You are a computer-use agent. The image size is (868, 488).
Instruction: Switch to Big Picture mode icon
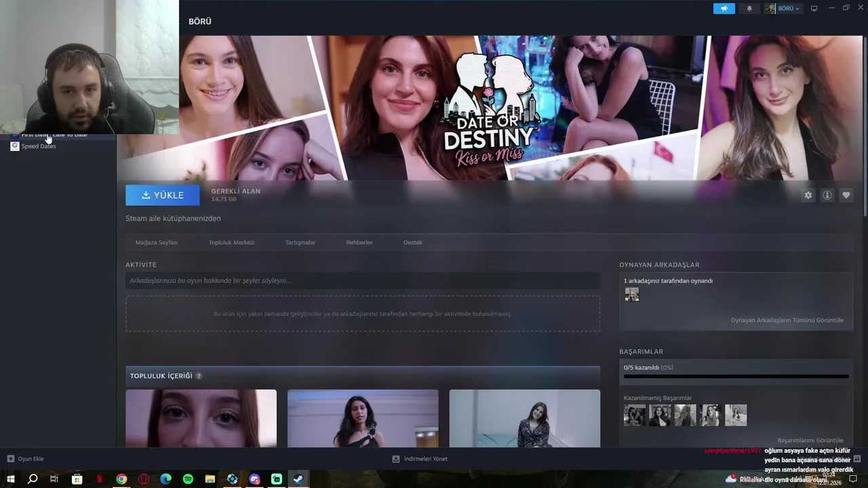[x=814, y=8]
